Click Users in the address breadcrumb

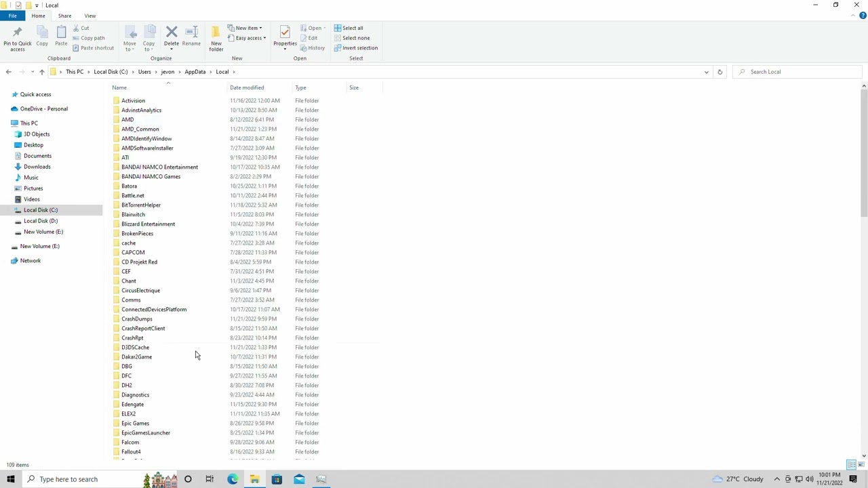144,72
